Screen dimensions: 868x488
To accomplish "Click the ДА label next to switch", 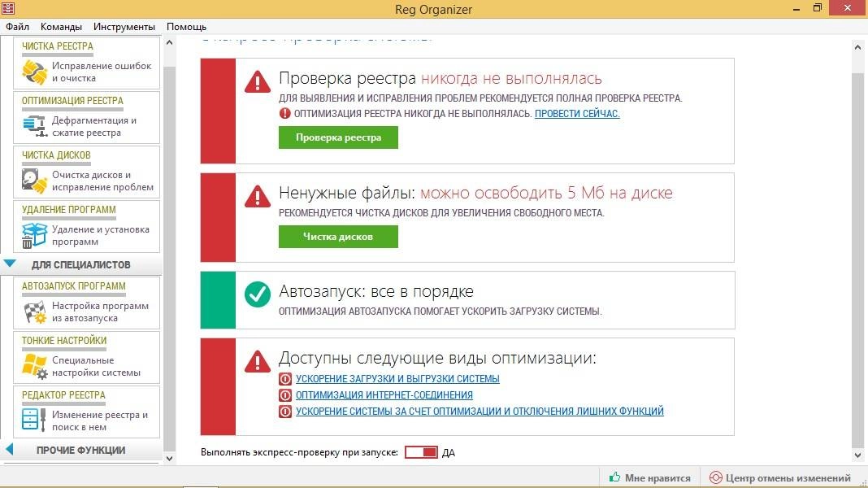I will [x=449, y=452].
